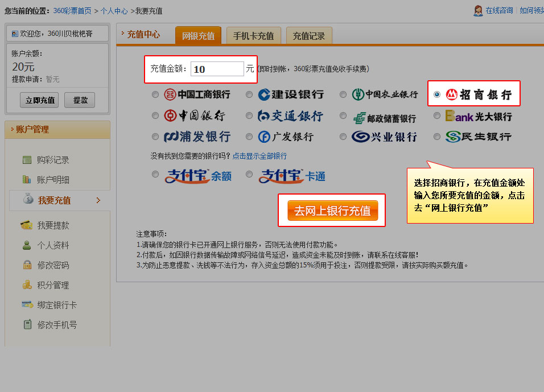Switch to the 网银充值 tab
This screenshot has width=544, height=392.
coord(198,35)
